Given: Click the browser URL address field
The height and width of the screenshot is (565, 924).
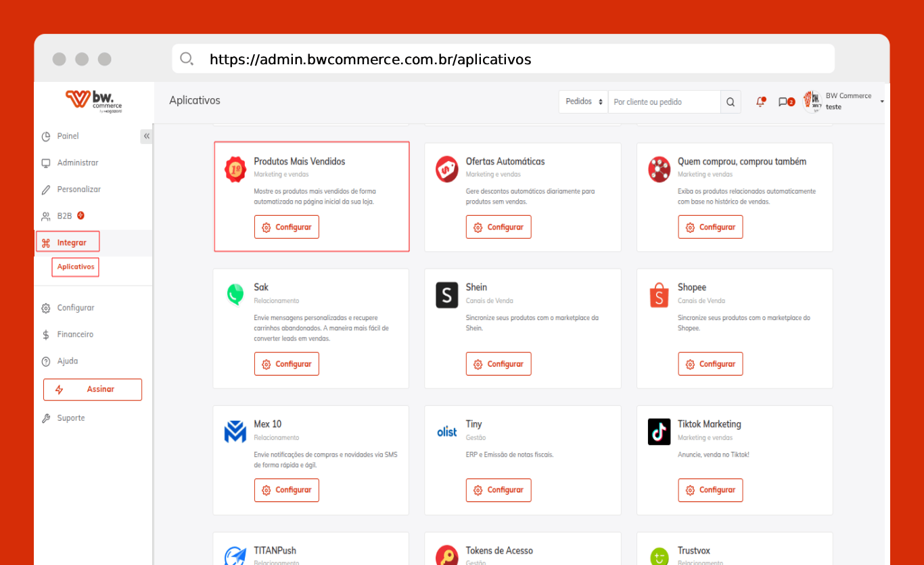Looking at the screenshot, I should (x=503, y=59).
